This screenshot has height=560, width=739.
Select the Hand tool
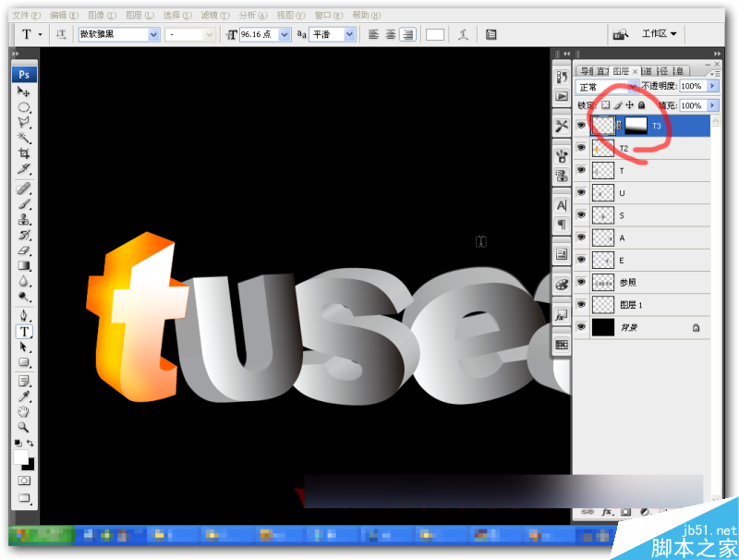tap(24, 412)
